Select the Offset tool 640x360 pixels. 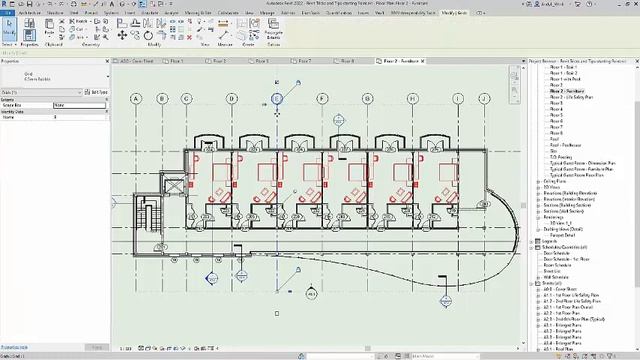[135, 23]
